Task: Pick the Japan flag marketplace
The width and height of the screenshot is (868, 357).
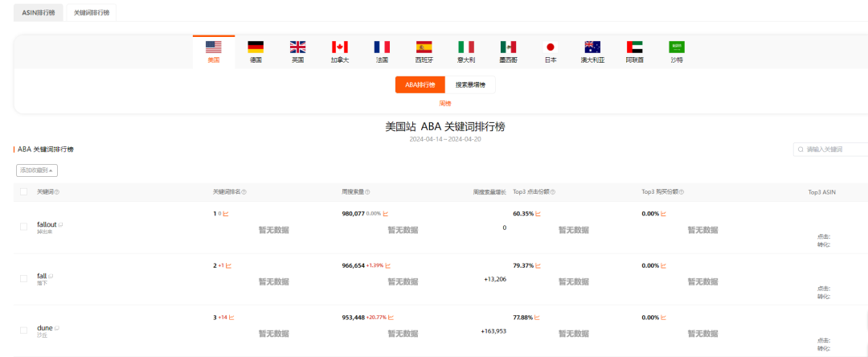Action: [x=551, y=47]
